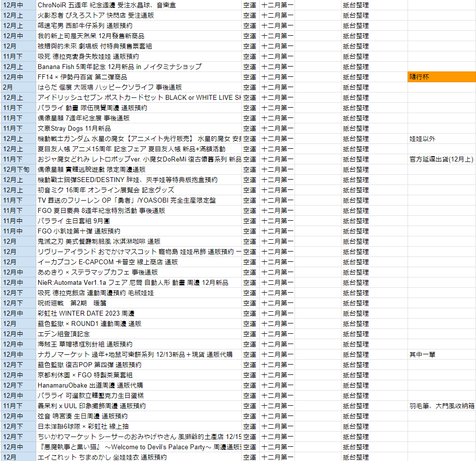476x461 pixels.
Task: Select the '初音ミク 16周年' product cell
Action: (x=139, y=190)
